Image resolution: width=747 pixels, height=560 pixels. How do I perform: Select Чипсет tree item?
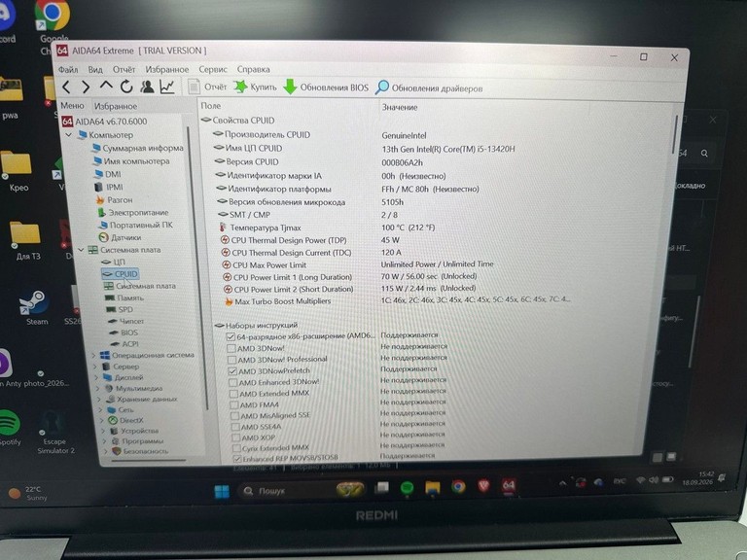125,321
